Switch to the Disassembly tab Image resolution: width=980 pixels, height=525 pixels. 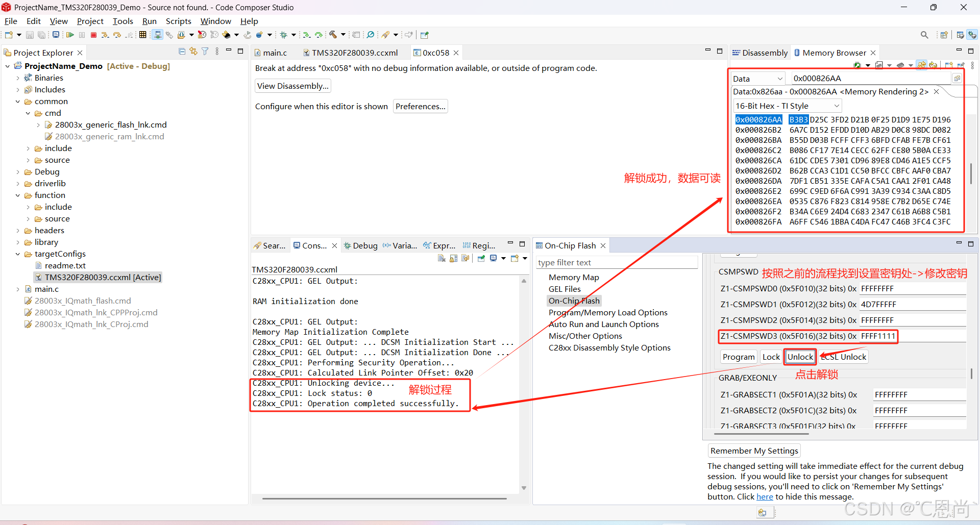click(760, 53)
